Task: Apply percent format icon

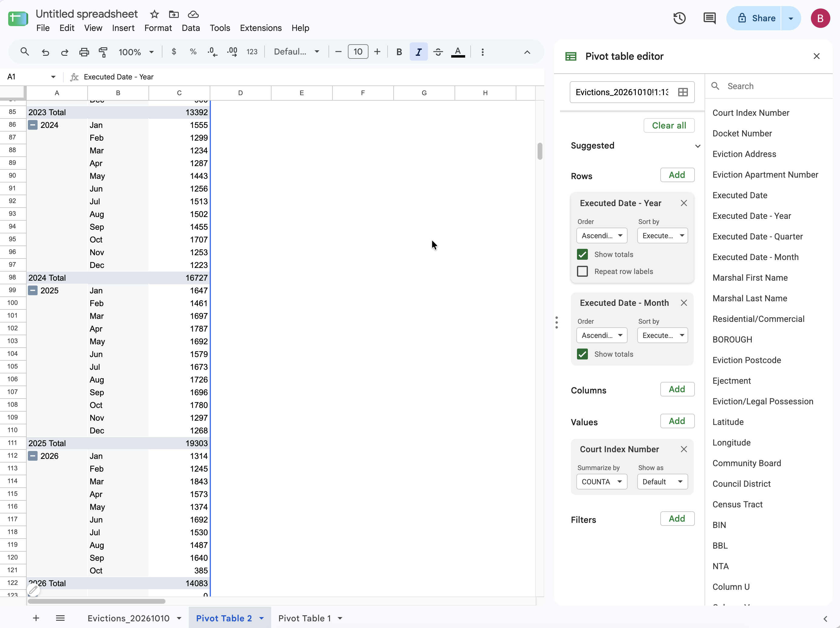Action: [x=193, y=52]
